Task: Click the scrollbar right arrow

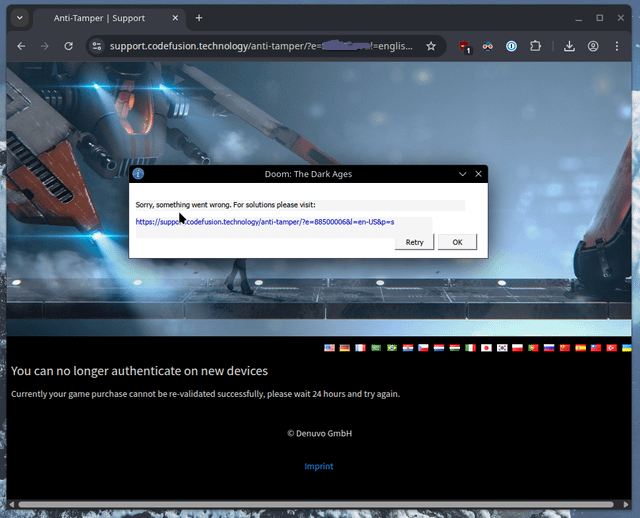Action: pos(626,505)
